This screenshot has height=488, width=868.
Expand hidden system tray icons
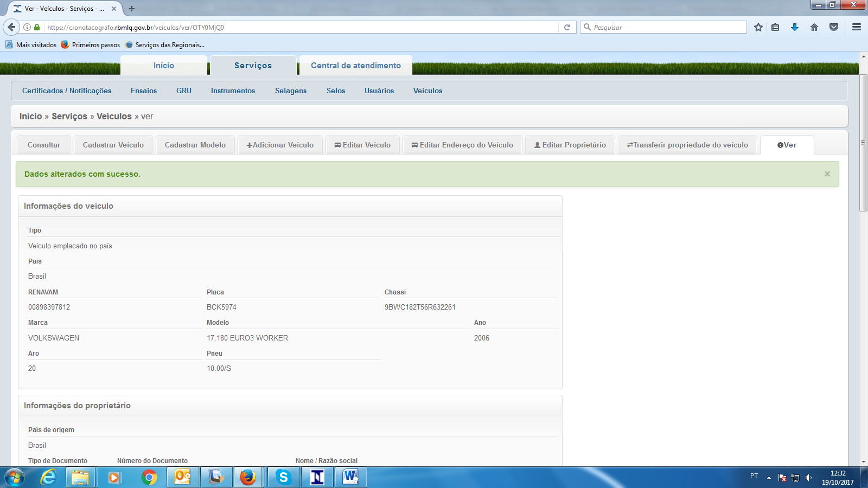(x=769, y=478)
